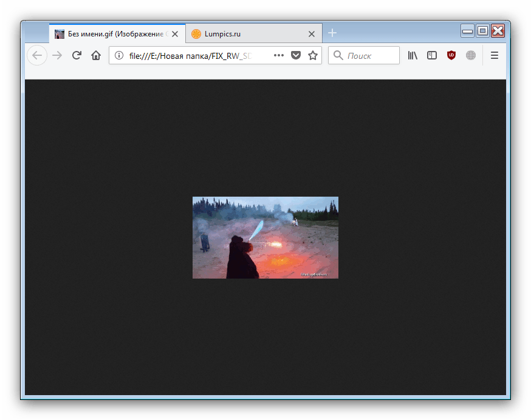Screen dimensions: 531x420
Task: Click the forward navigation arrow
Action: 57,55
